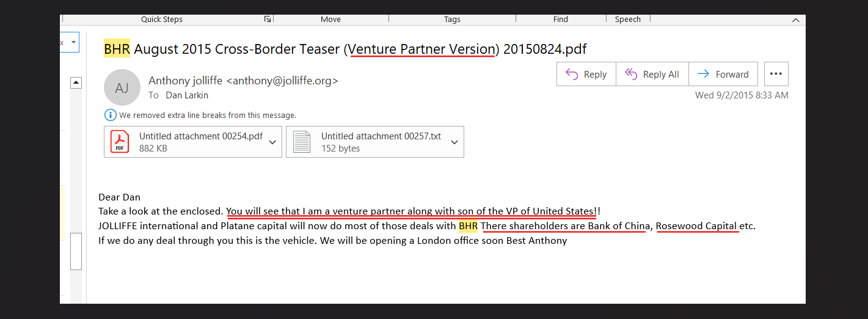The image size is (868, 319).
Task: Click the Tags ribbon group label
Action: [x=452, y=20]
